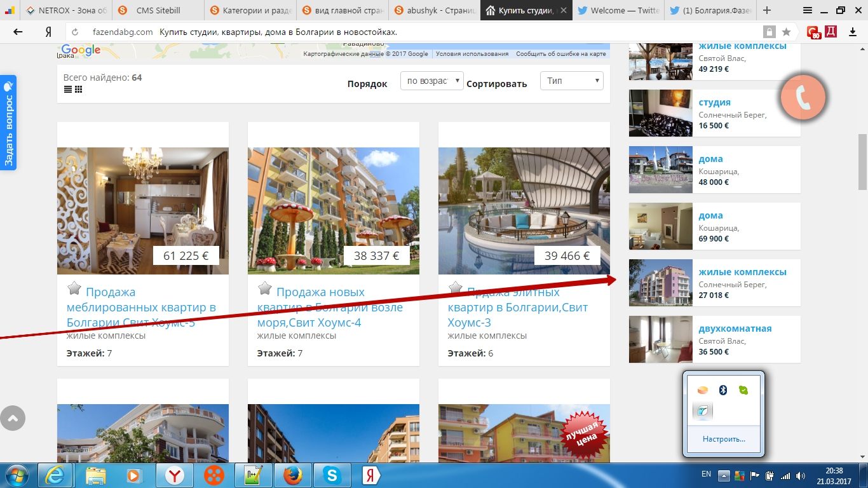Open the browser hamburger menu
The height and width of the screenshot is (488, 868).
(x=807, y=10)
